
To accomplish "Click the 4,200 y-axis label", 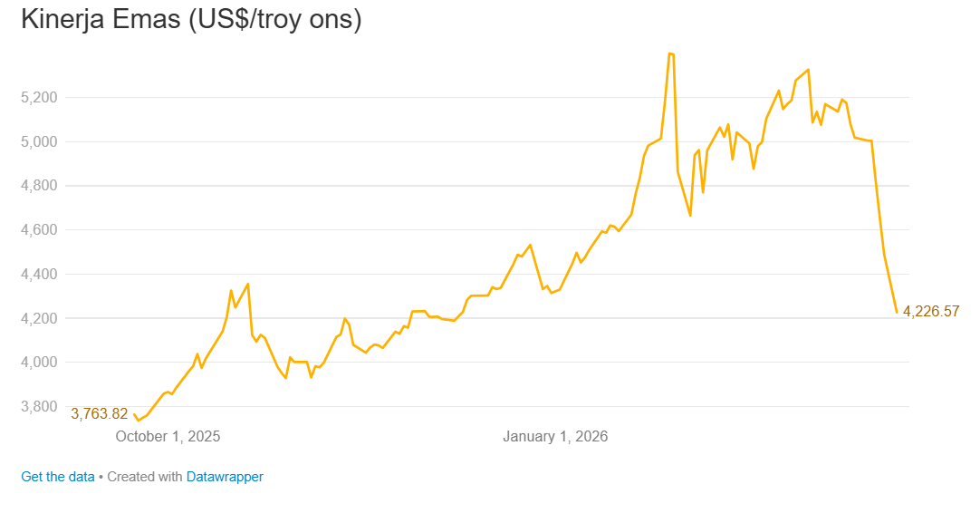I will 39,318.
